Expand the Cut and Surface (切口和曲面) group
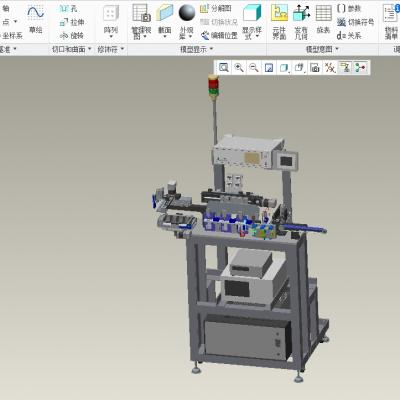The image size is (400, 400). tap(72, 50)
